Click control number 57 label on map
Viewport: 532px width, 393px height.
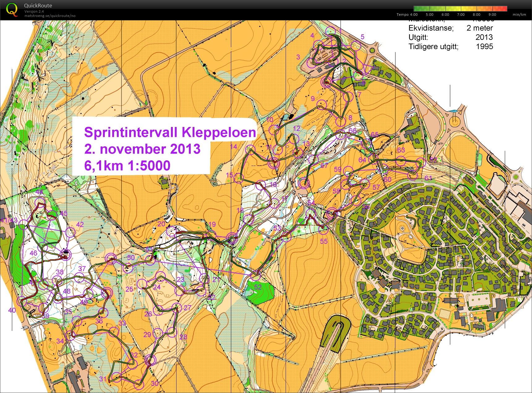click(x=376, y=187)
